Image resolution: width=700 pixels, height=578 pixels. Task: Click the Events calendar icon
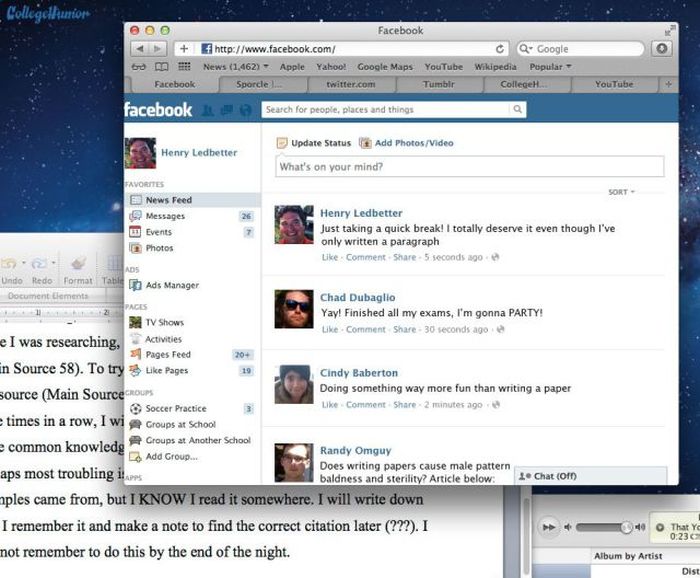click(x=135, y=232)
